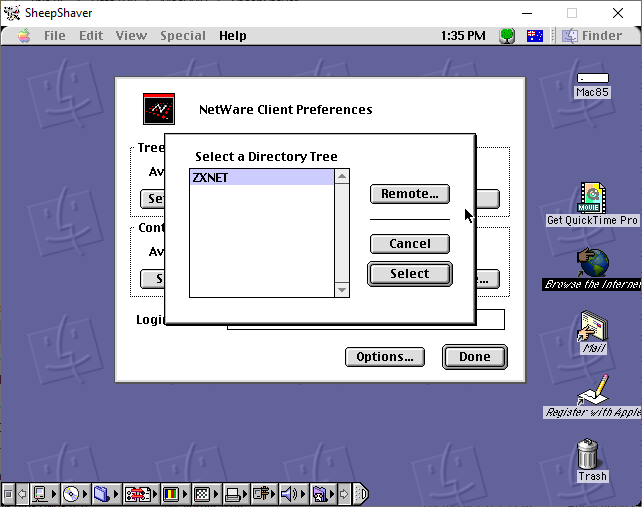Open the Web Sharing folder module
The height and width of the screenshot is (507, 642).
[323, 494]
